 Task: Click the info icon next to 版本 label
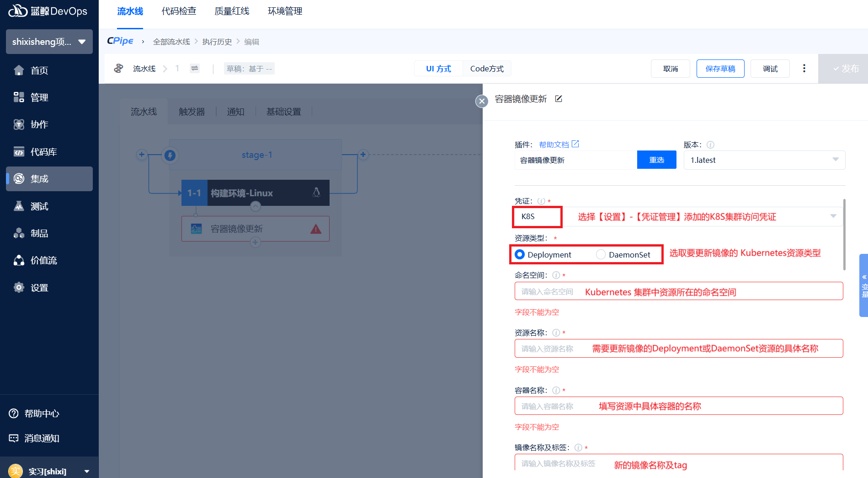coord(710,145)
